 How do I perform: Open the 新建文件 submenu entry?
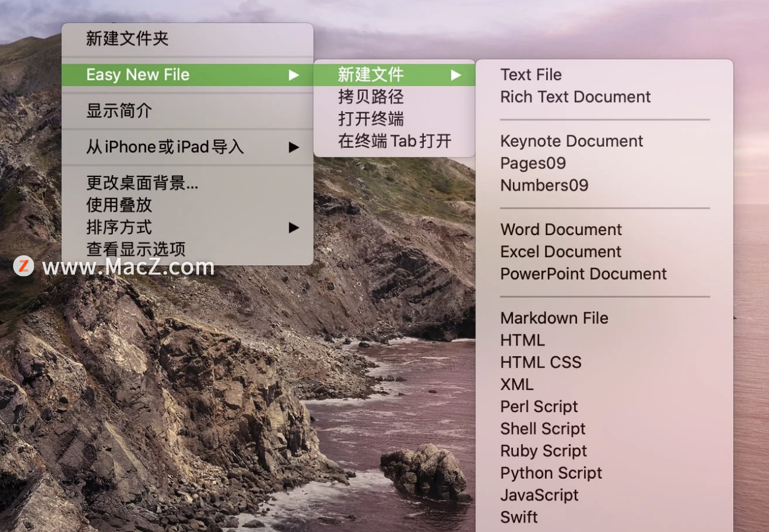[x=395, y=75]
